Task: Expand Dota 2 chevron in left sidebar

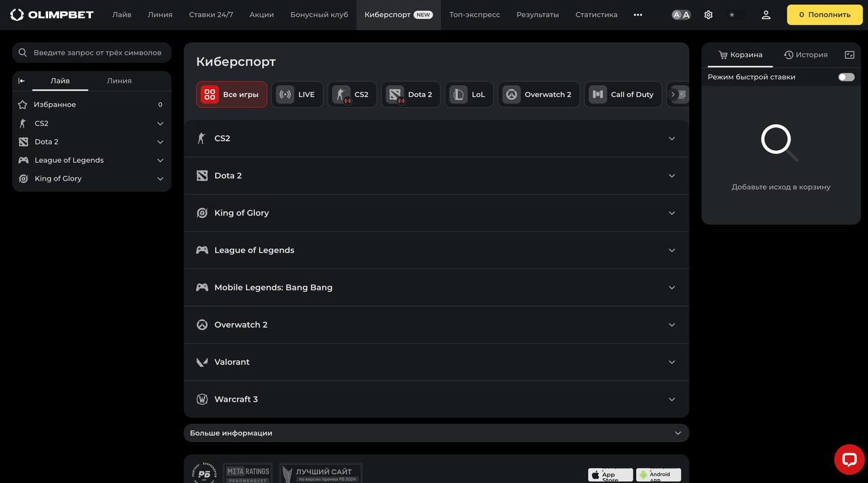Action: coord(161,142)
